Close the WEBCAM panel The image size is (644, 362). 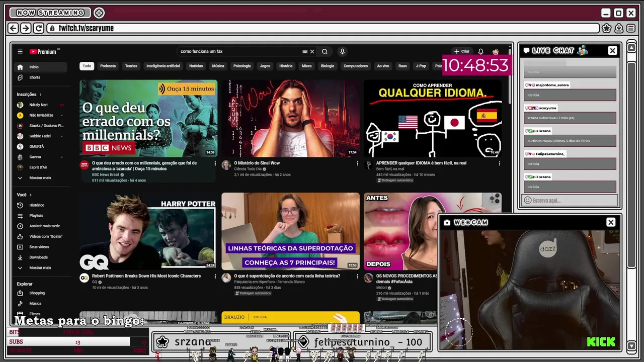click(x=611, y=222)
